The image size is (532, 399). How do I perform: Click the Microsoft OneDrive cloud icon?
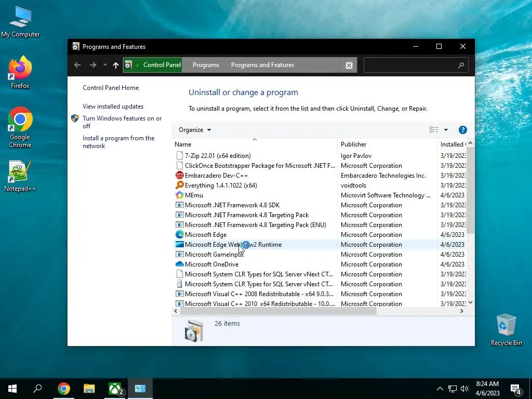[x=179, y=264]
